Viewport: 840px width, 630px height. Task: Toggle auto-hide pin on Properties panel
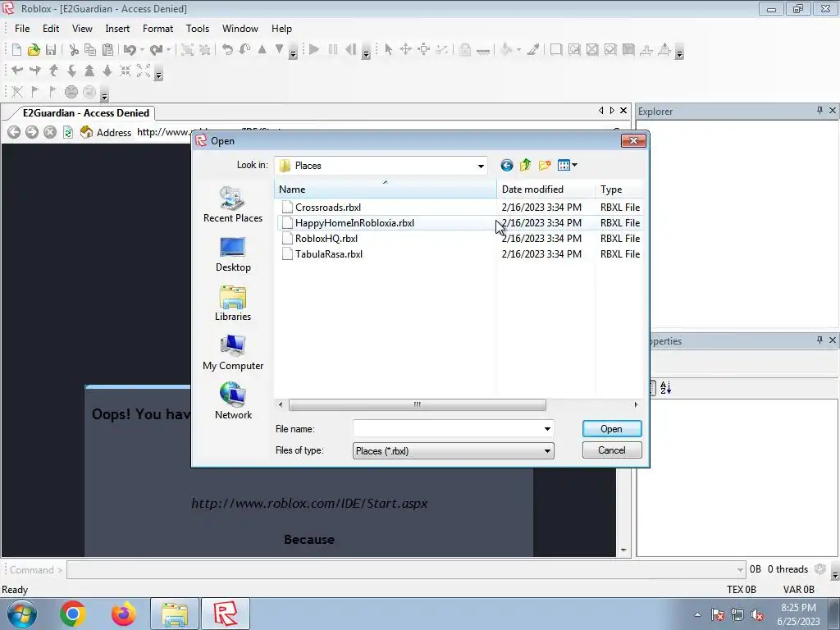(819, 340)
